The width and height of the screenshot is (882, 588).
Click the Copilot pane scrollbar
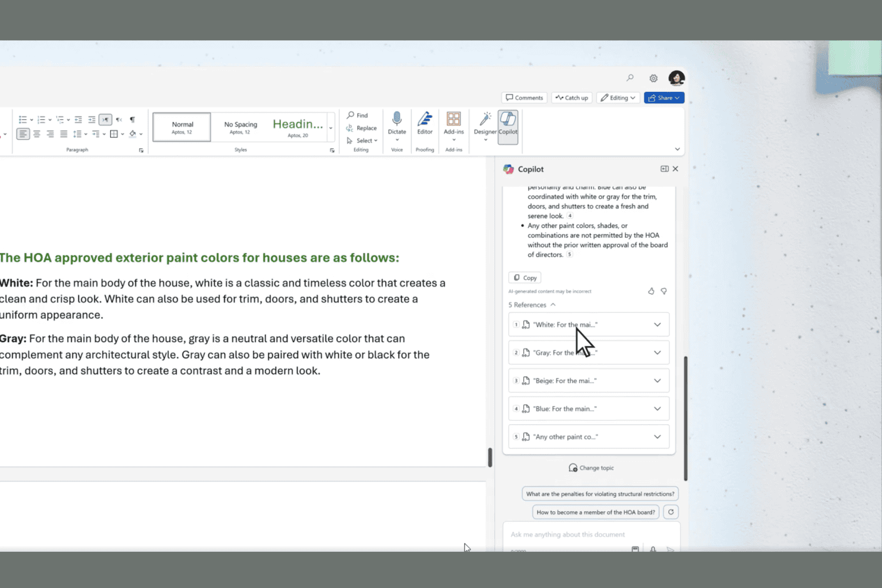click(686, 419)
